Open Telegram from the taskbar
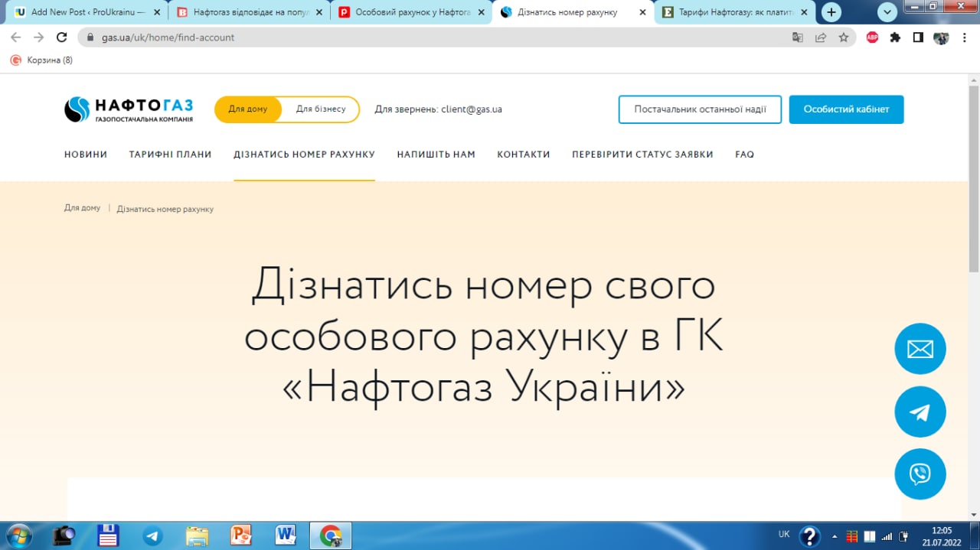This screenshot has width=980, height=550. (153, 535)
